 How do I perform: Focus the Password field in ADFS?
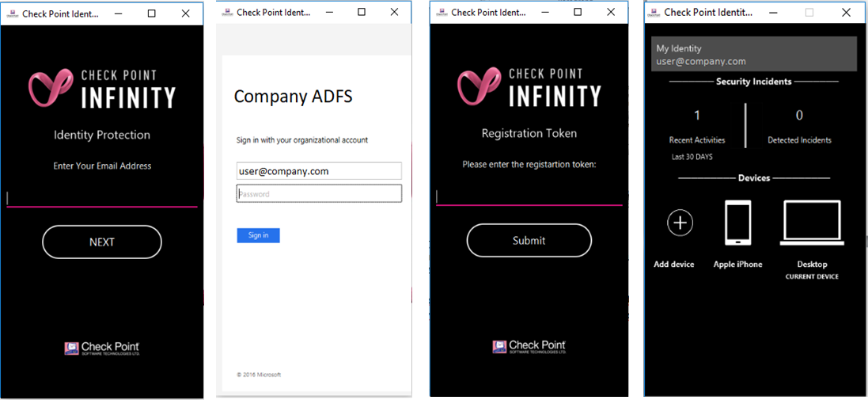319,194
